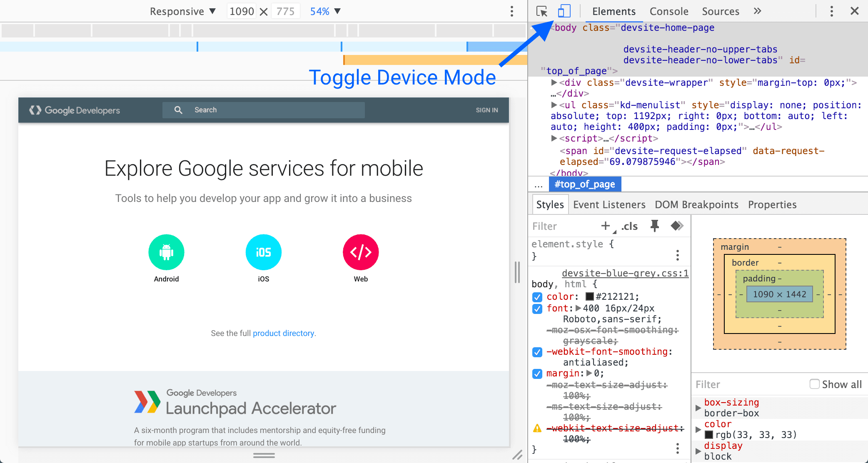
Task: Select the Element Inspector icon
Action: click(541, 10)
